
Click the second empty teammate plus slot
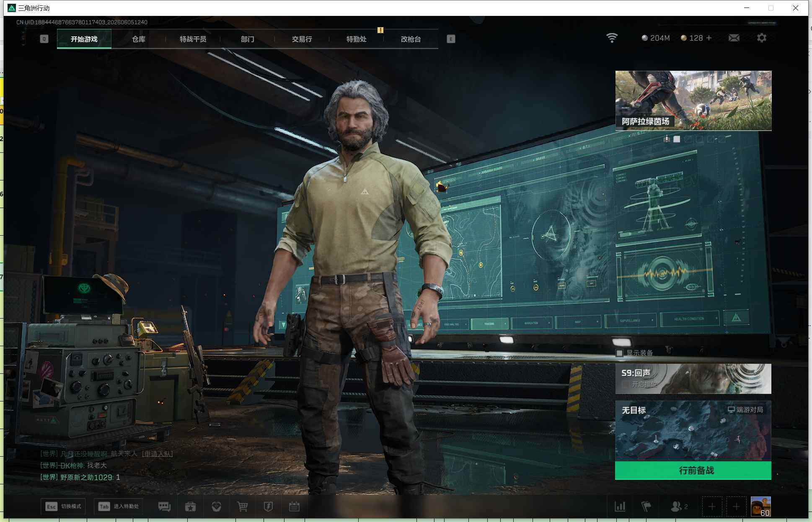pyautogui.click(x=736, y=507)
